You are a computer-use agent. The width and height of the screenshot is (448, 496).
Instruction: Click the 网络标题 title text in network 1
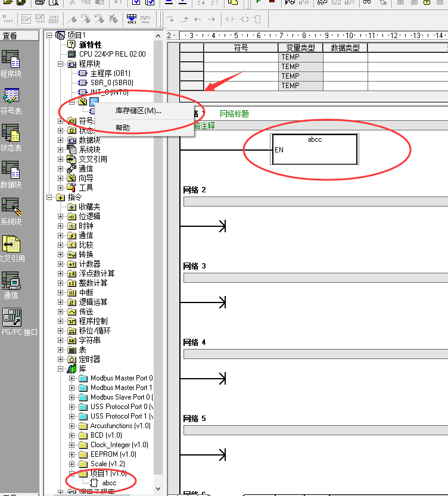[234, 114]
